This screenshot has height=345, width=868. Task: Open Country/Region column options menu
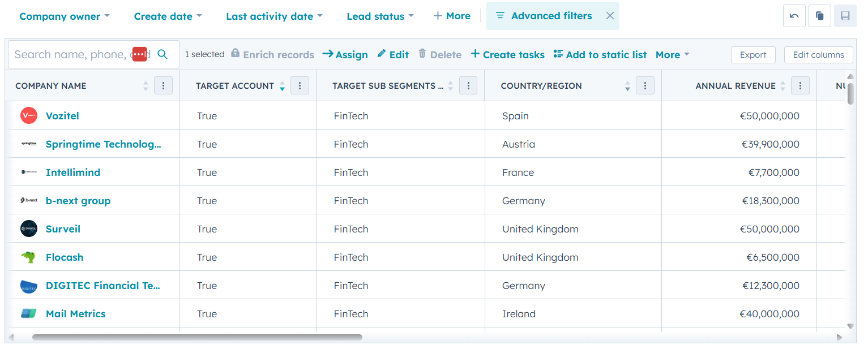tap(645, 86)
